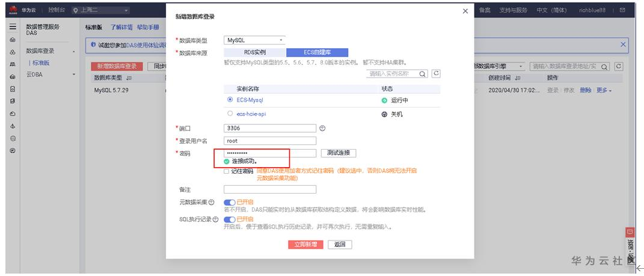Viewport: 644px width, 276px height.
Task: Click the 删除 link in the MySQL row
Action: point(586,90)
